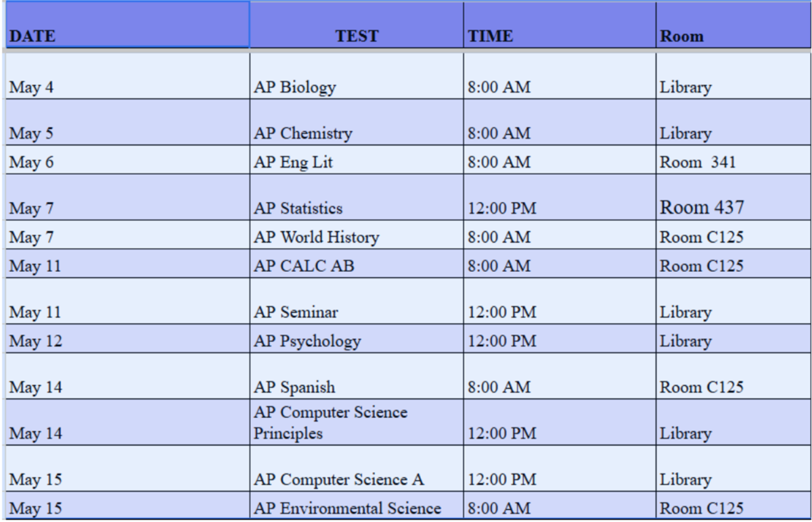Click the TEST column header

(x=357, y=24)
